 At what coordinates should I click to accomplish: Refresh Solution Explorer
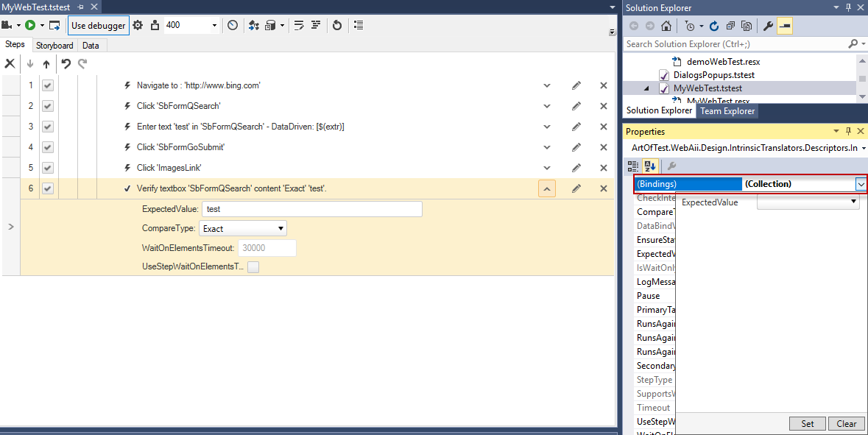pyautogui.click(x=714, y=26)
